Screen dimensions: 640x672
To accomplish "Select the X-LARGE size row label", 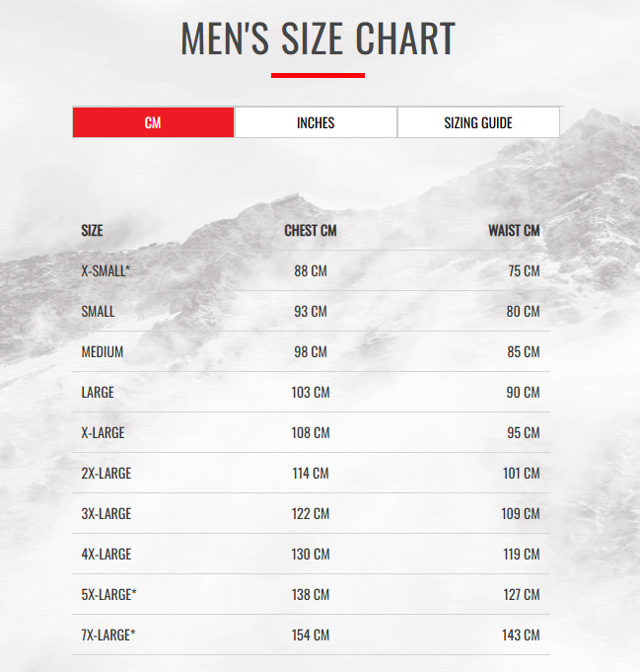I will tap(103, 433).
